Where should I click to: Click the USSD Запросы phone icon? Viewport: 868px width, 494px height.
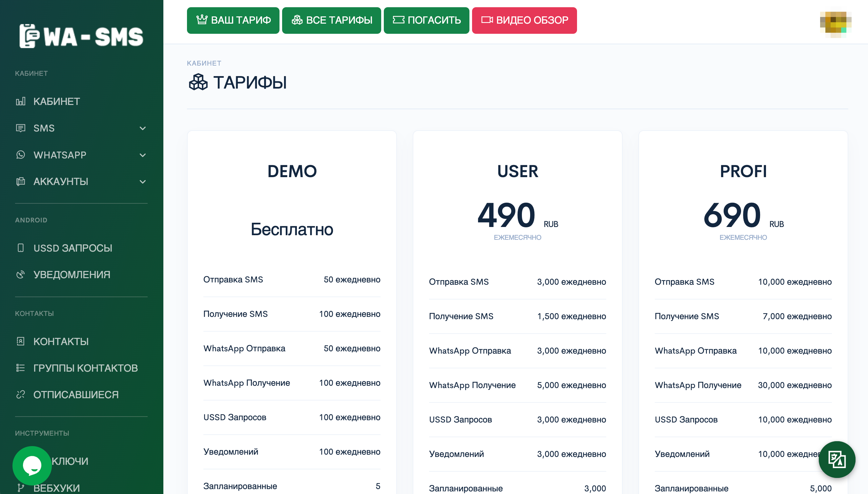(21, 248)
